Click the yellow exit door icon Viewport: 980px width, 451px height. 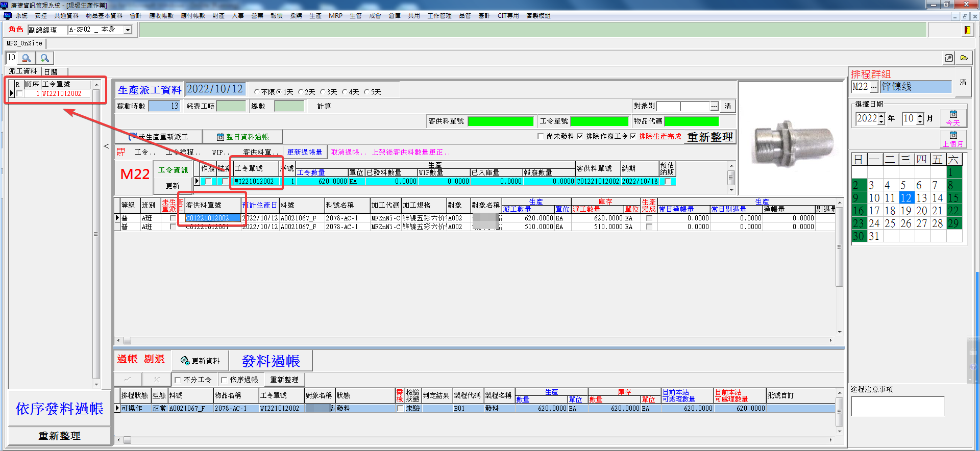967,30
